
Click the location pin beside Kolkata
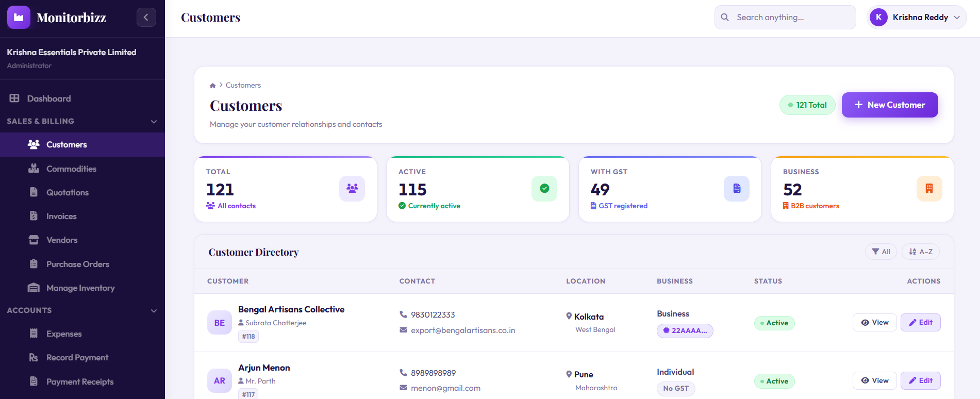[569, 317]
